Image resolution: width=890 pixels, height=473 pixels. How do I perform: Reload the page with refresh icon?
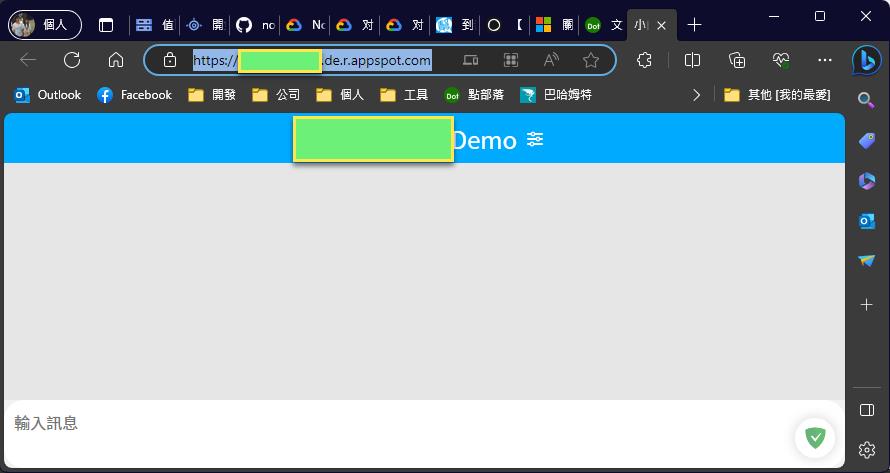(72, 60)
